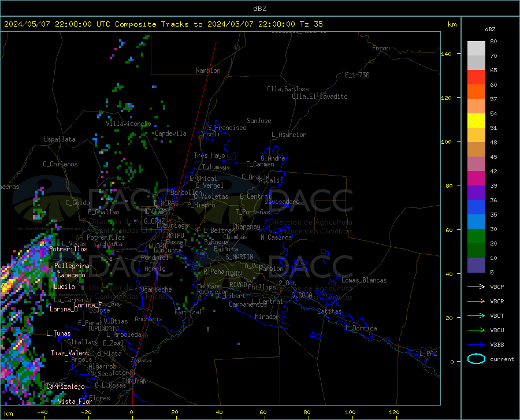The width and height of the screenshot is (520, 420).
Task: Click the 'dBZ' title at the top
Action: (x=259, y=9)
